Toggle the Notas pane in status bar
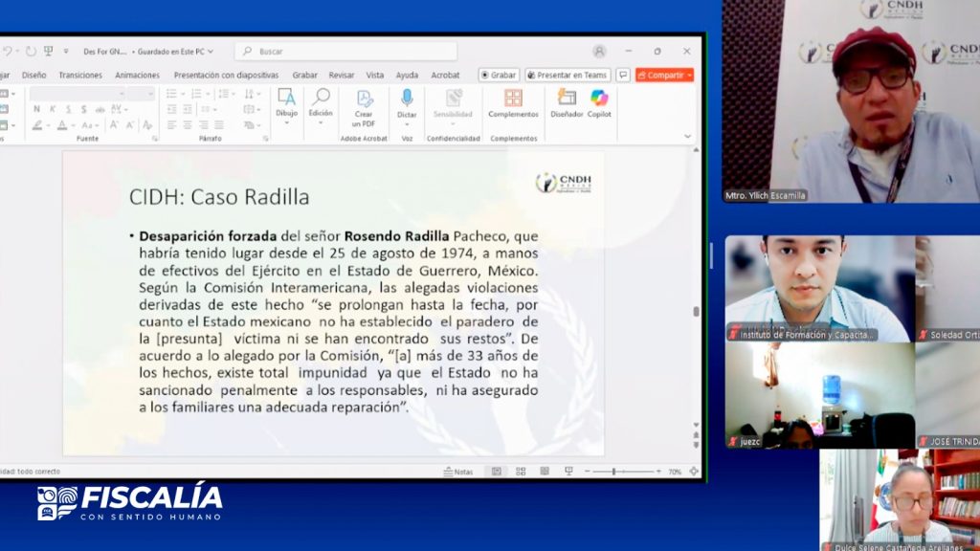980x551 pixels. pyautogui.click(x=457, y=472)
